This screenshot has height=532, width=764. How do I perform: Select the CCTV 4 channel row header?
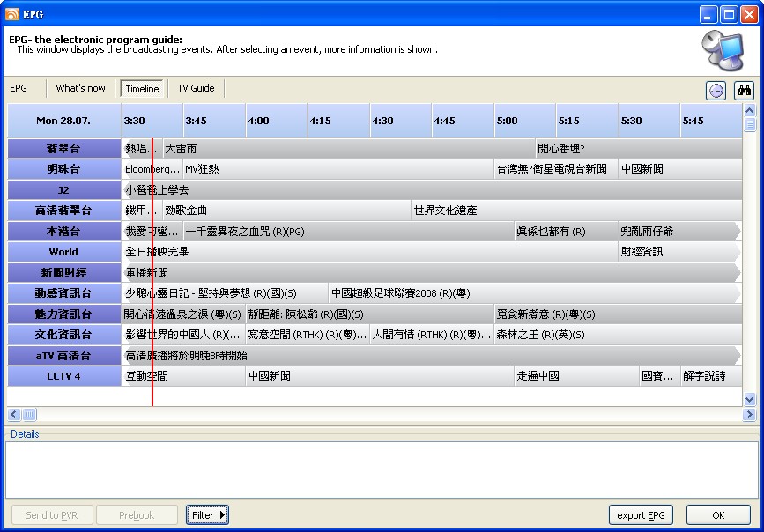coord(63,376)
